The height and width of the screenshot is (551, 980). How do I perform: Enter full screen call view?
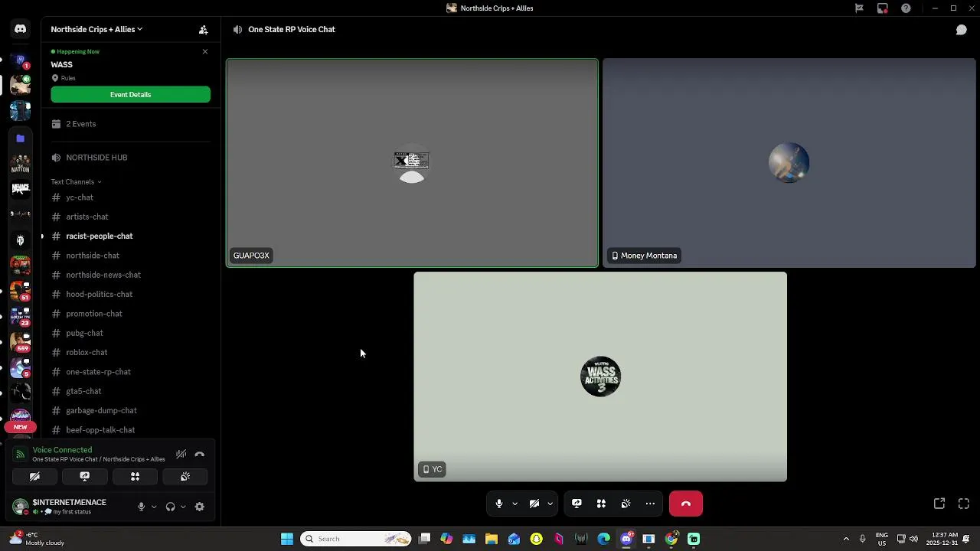[x=964, y=504]
